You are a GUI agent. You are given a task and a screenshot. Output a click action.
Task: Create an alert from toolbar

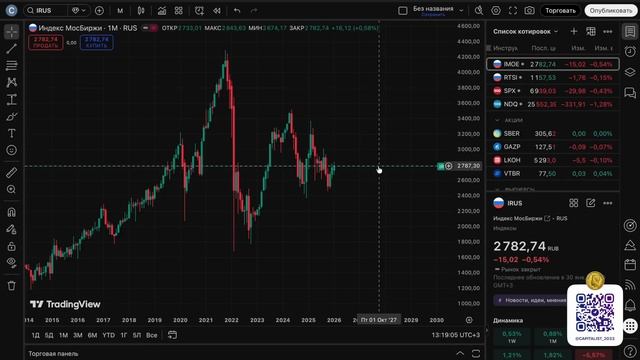pos(199,11)
